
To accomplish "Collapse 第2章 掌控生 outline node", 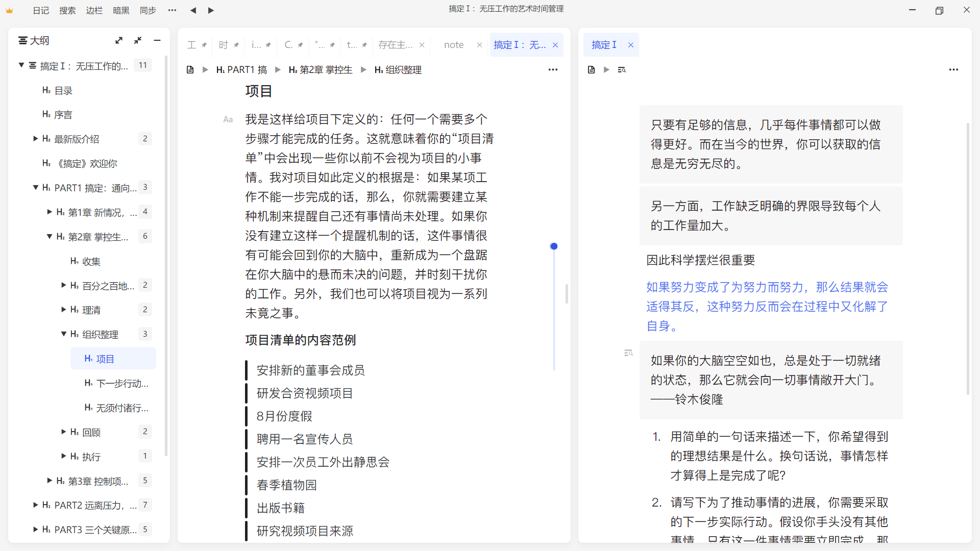I will 50,236.
